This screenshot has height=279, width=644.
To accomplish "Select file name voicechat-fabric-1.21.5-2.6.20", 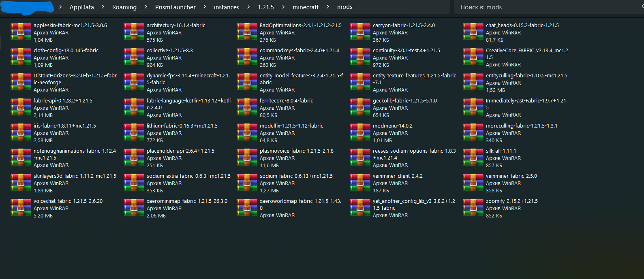I will tap(68, 201).
